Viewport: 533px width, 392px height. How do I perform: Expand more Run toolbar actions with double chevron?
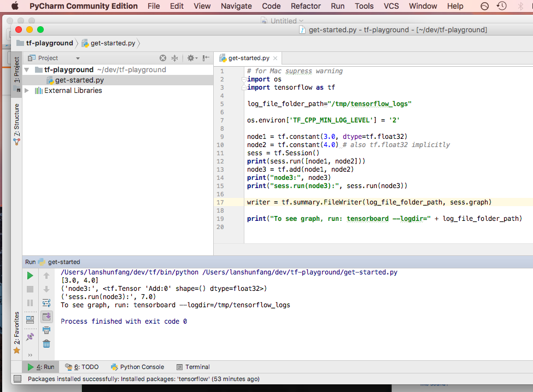[x=30, y=355]
